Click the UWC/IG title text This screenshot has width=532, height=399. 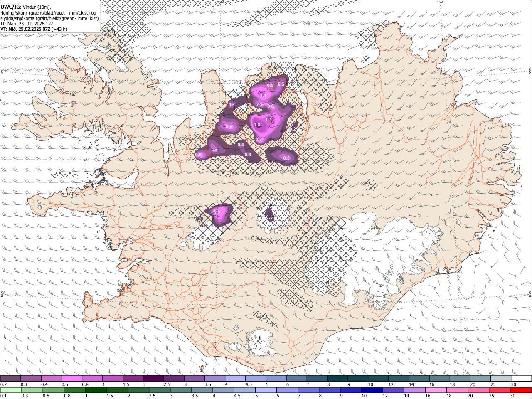[x=10, y=6]
